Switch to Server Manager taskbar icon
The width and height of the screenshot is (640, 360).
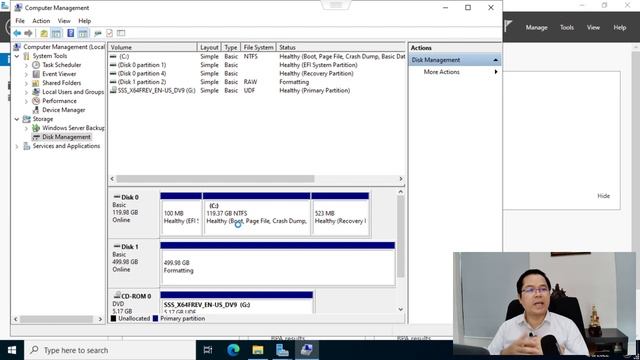[282, 350]
